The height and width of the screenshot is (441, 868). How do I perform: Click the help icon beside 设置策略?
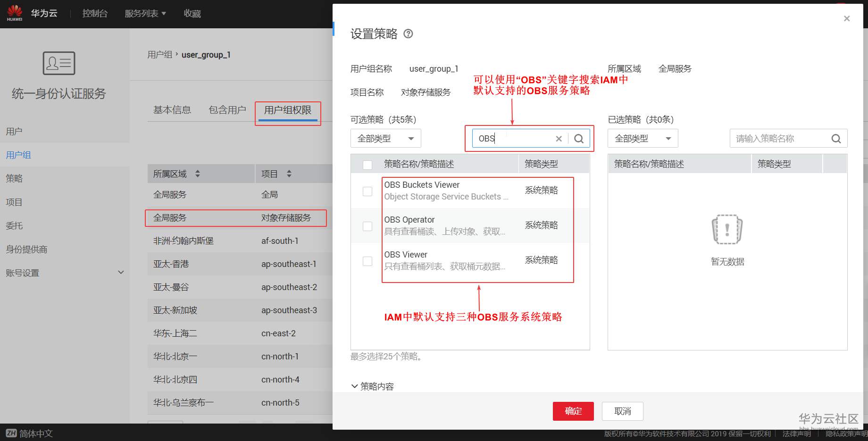[x=409, y=34]
